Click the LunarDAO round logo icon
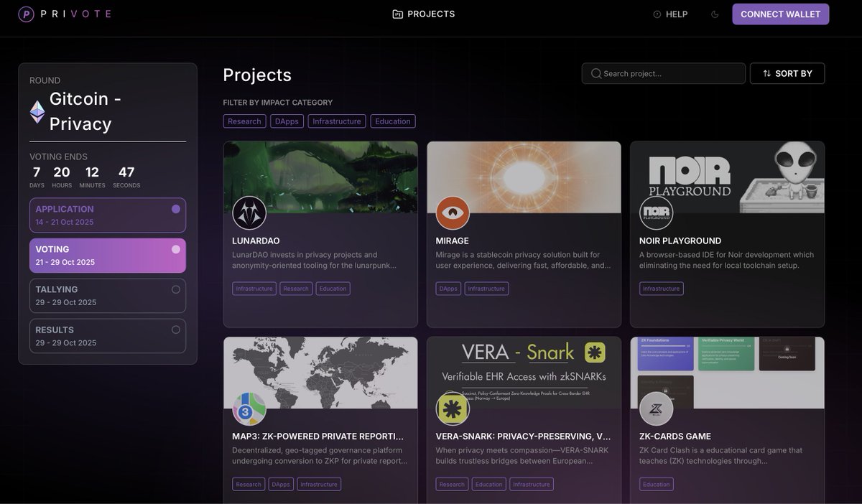The width and height of the screenshot is (862, 504). 249,213
